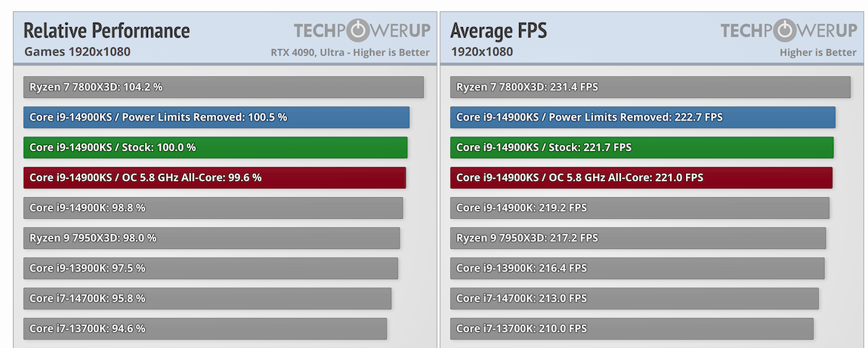Select the red OC 5.8 GHz 221.0 FPS bar
The width and height of the screenshot is (868, 348).
641,177
